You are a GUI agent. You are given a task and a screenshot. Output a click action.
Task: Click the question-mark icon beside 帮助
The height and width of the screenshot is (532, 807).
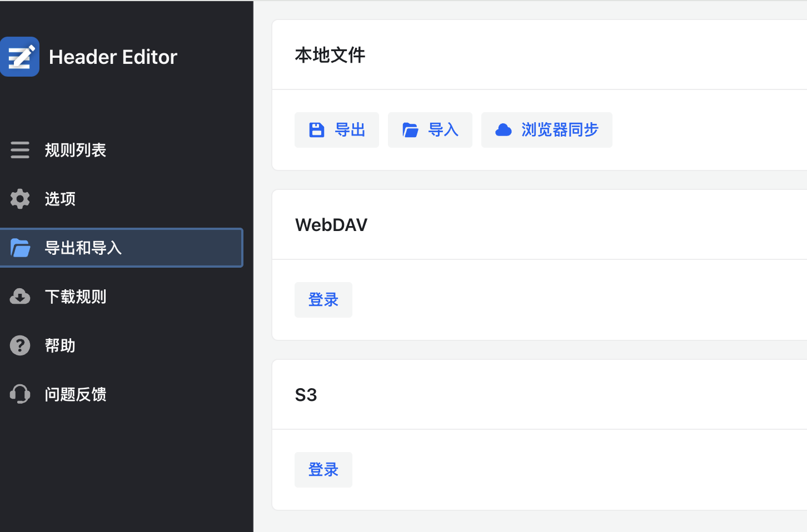(20, 345)
